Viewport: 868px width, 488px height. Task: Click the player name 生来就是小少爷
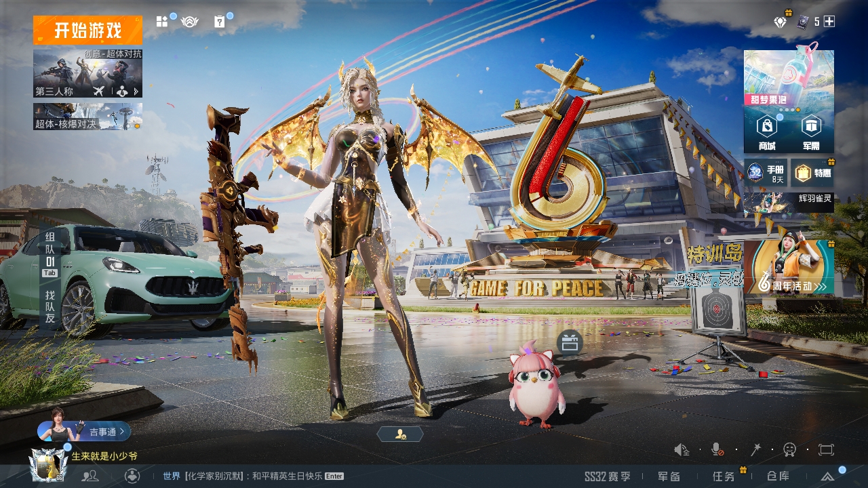[x=104, y=456]
